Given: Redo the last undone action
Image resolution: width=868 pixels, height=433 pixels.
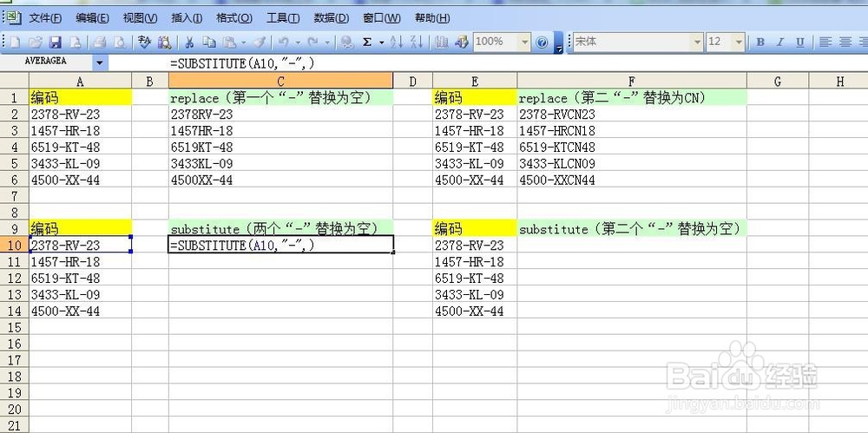Looking at the screenshot, I should tap(313, 42).
